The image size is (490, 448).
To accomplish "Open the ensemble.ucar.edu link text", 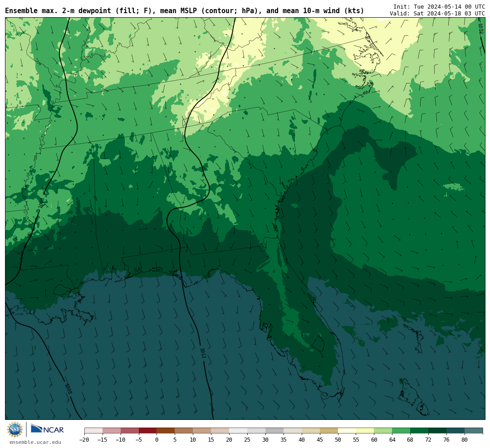I will 35,442.
